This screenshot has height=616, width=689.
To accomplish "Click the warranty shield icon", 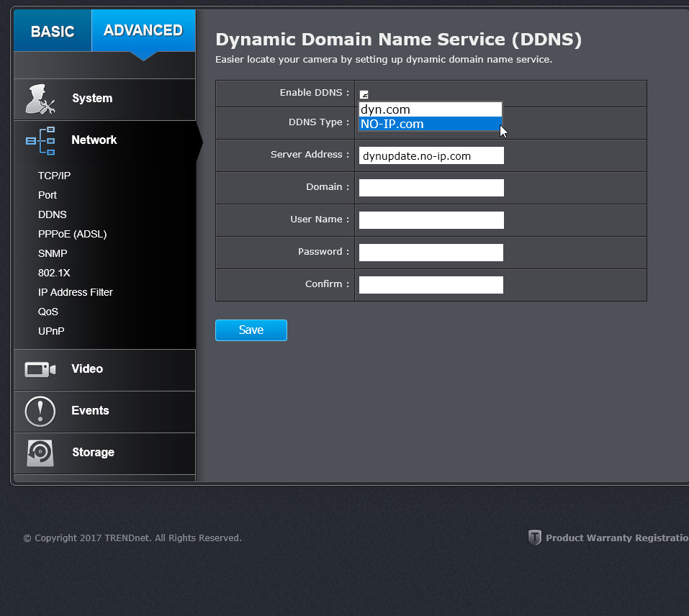I will pyautogui.click(x=534, y=538).
